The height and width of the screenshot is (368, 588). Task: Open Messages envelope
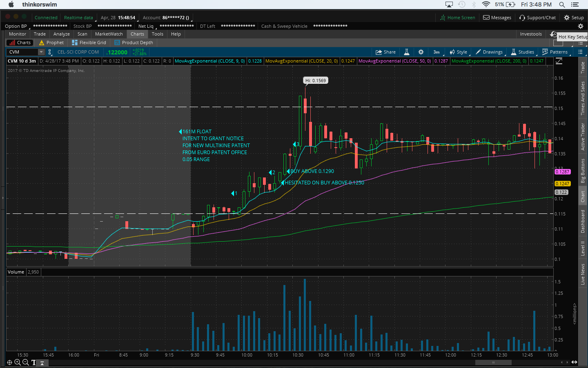coord(497,18)
